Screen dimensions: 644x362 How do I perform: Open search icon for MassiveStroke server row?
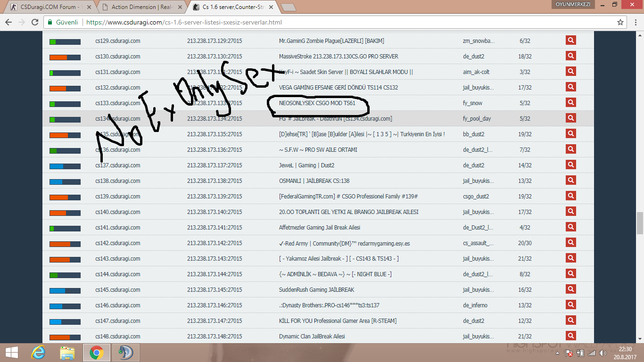[x=571, y=56]
